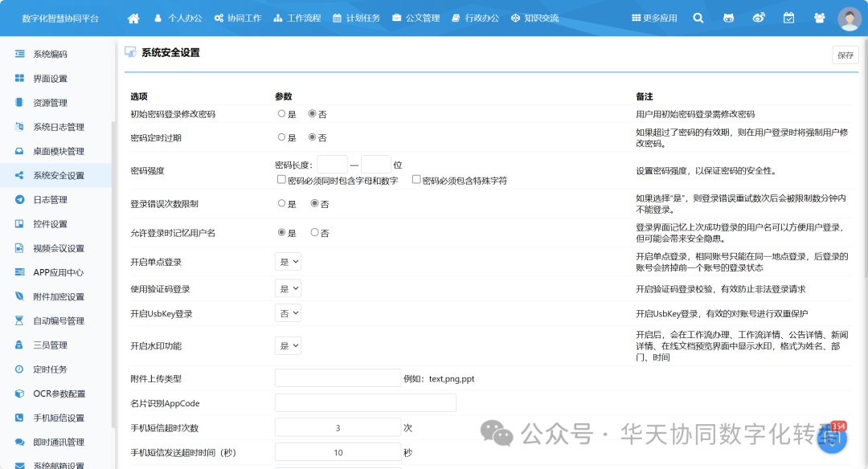This screenshot has width=868, height=469.
Task: Change the 开启UsbKey登录 dropdown
Action: [288, 313]
